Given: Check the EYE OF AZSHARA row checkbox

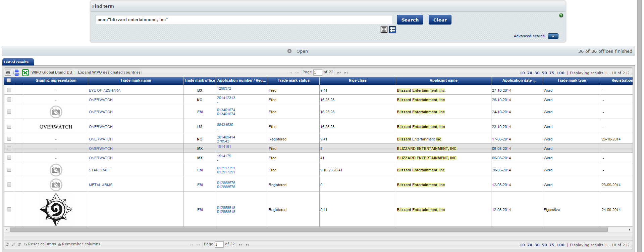Looking at the screenshot, I should [9, 90].
